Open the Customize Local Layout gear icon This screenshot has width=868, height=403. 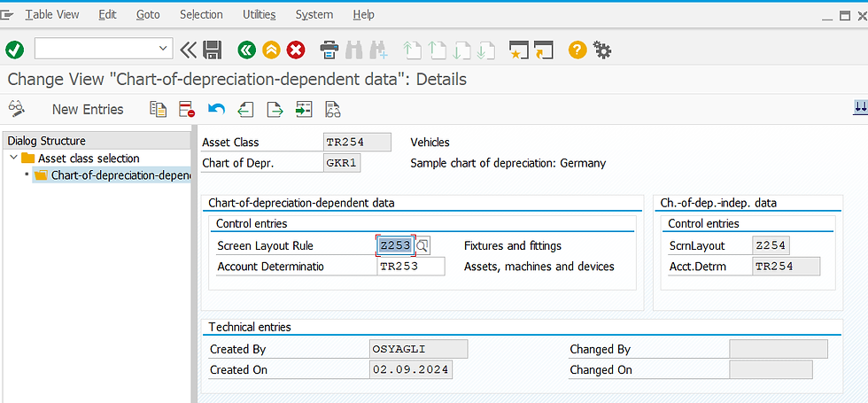(x=602, y=50)
